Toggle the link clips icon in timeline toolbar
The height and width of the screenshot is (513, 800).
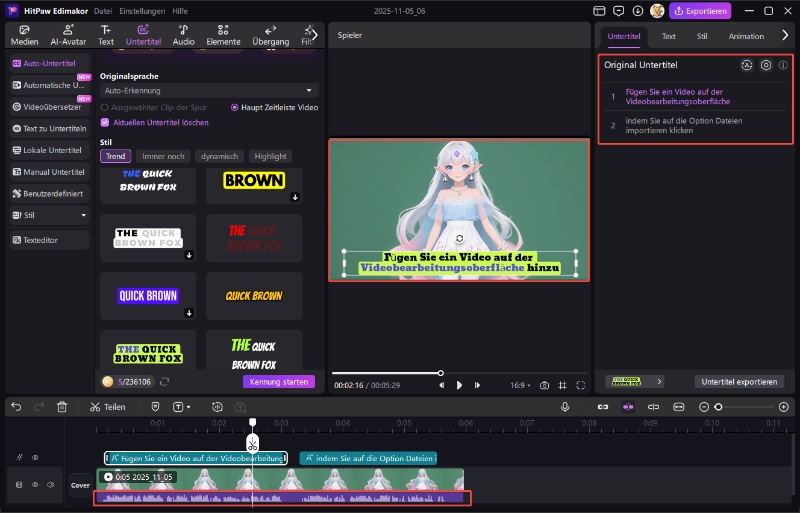(603, 407)
